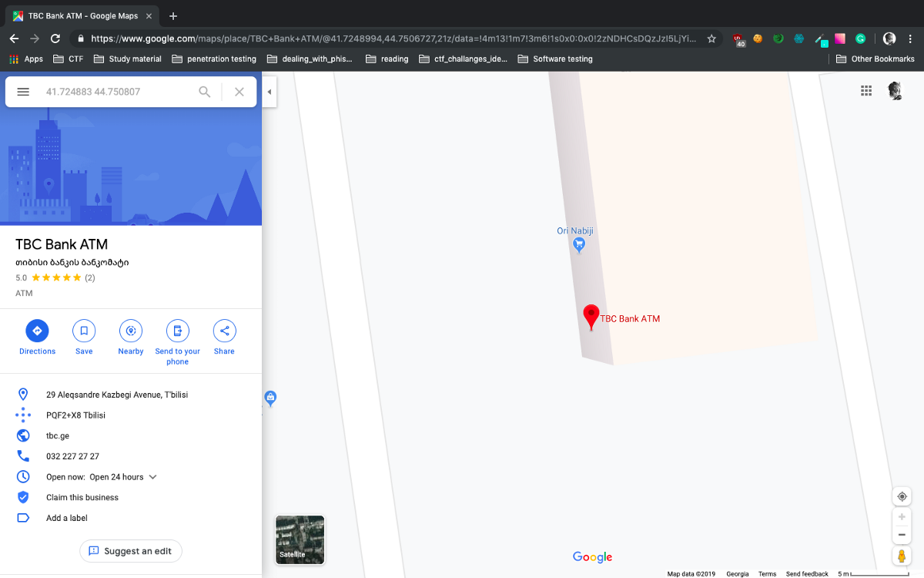Viewport: 924px width, 578px height.
Task: Click the red TBC Bank ATM pin
Action: click(591, 317)
